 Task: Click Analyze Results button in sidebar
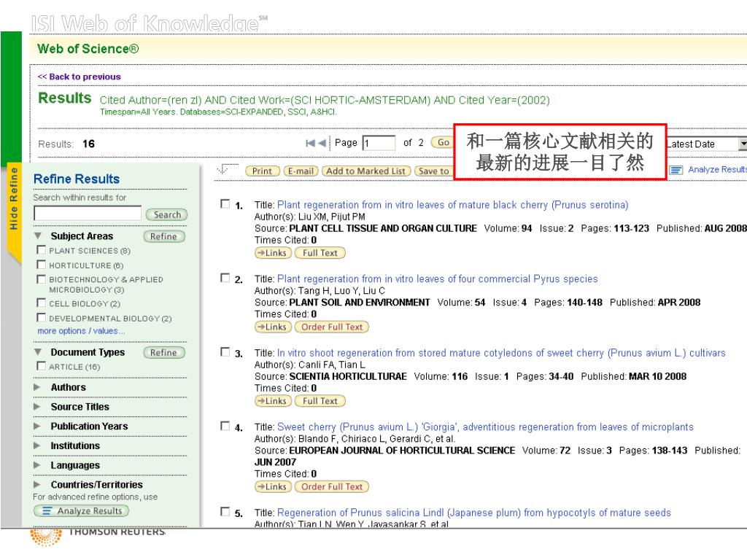[82, 511]
